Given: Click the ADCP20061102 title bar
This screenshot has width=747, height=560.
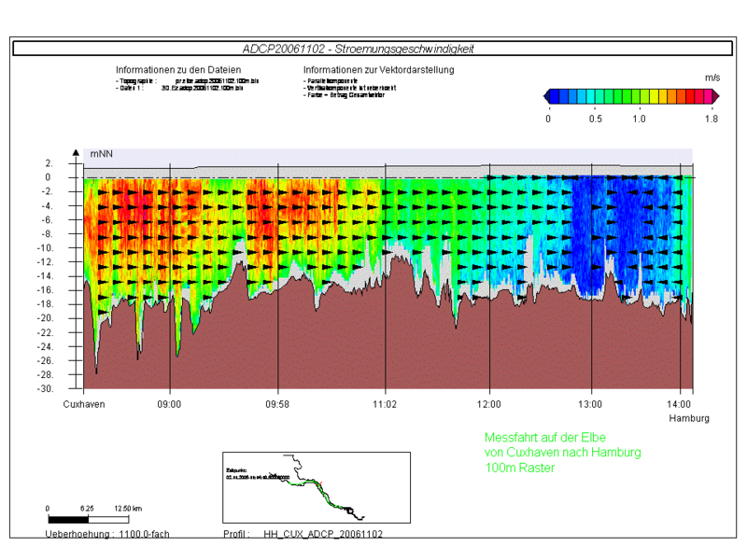Looking at the screenshot, I should (373, 49).
